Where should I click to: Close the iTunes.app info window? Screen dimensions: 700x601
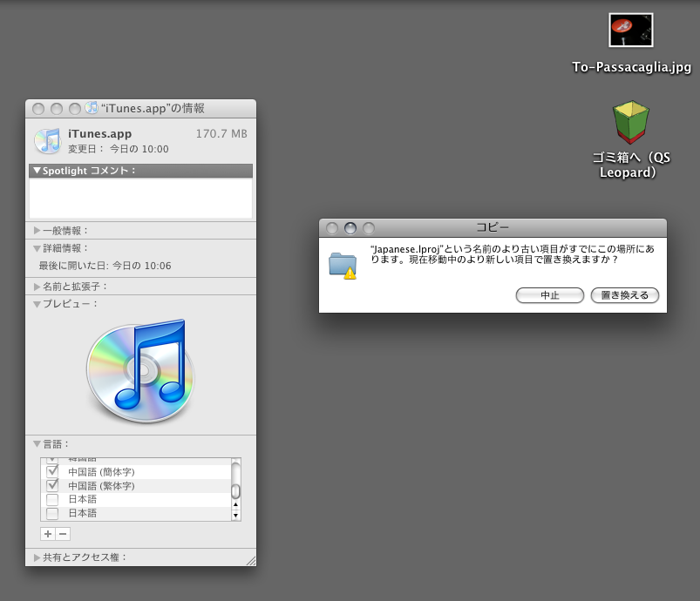(38, 109)
